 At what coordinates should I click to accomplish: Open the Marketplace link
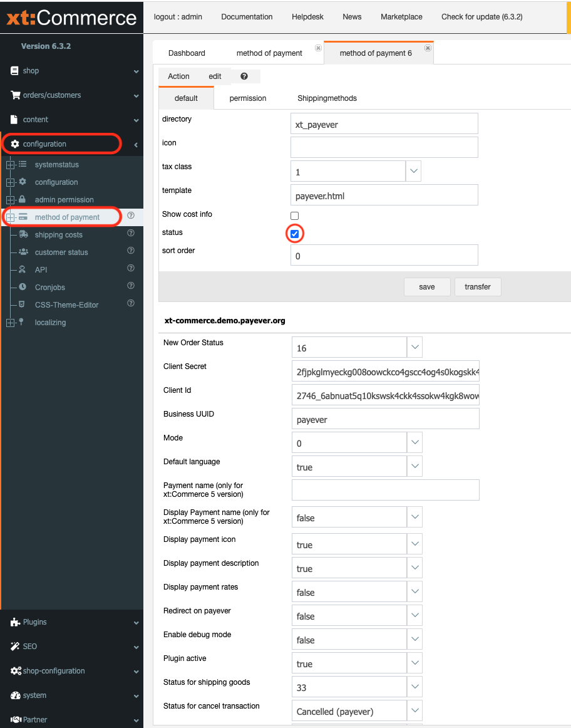click(401, 17)
